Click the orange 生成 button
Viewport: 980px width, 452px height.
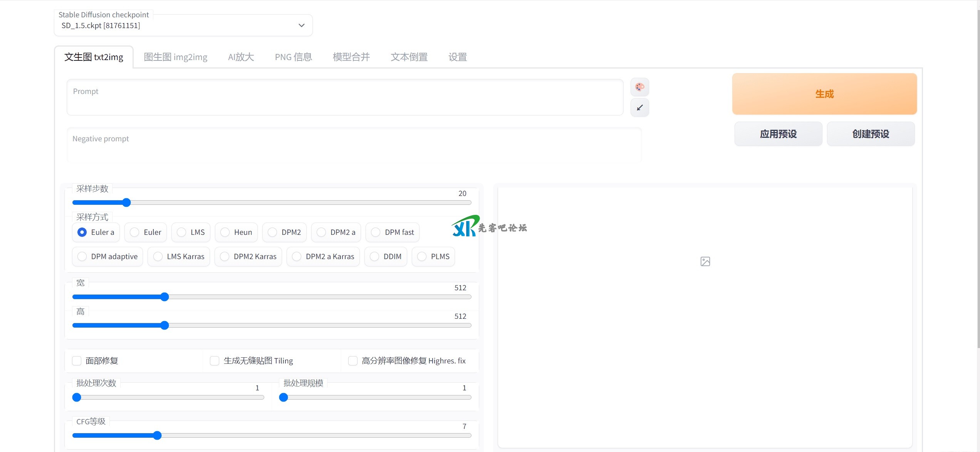coord(824,94)
